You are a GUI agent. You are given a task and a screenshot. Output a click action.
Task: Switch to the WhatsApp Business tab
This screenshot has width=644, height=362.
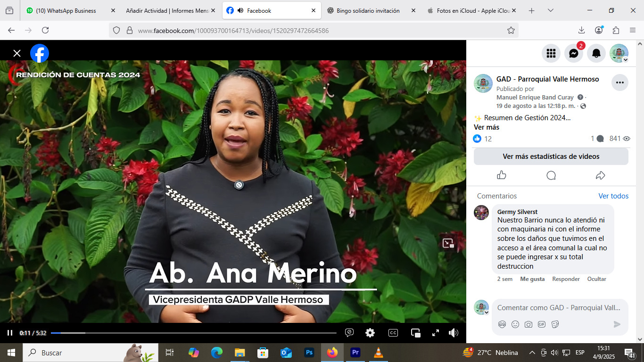66,10
